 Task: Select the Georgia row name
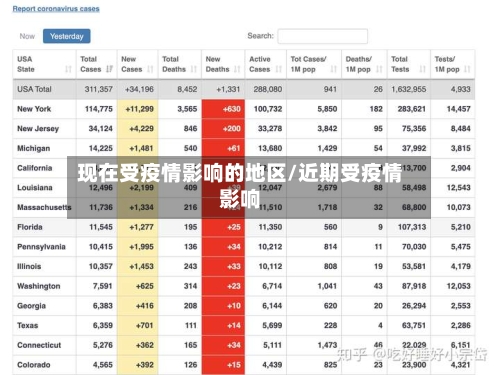[31, 306]
